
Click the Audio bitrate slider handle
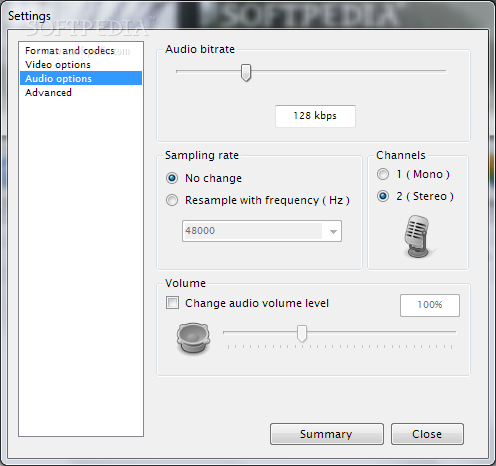[x=246, y=72]
